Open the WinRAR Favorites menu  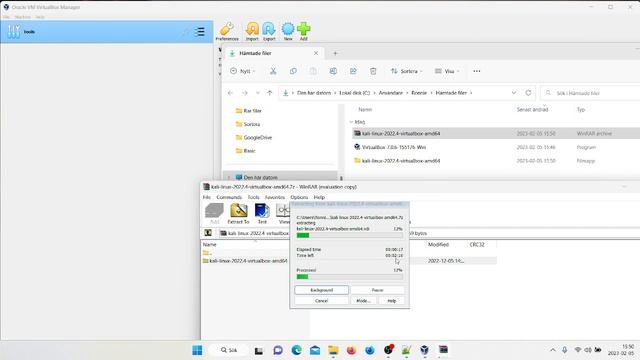pyautogui.click(x=275, y=197)
